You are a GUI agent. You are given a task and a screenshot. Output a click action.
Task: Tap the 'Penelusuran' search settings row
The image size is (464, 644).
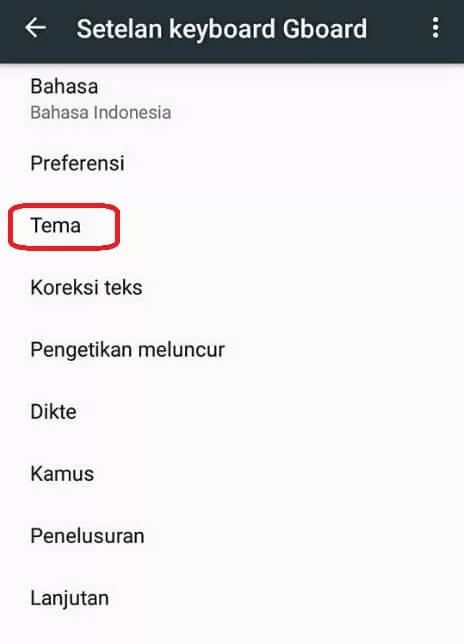tap(232, 536)
